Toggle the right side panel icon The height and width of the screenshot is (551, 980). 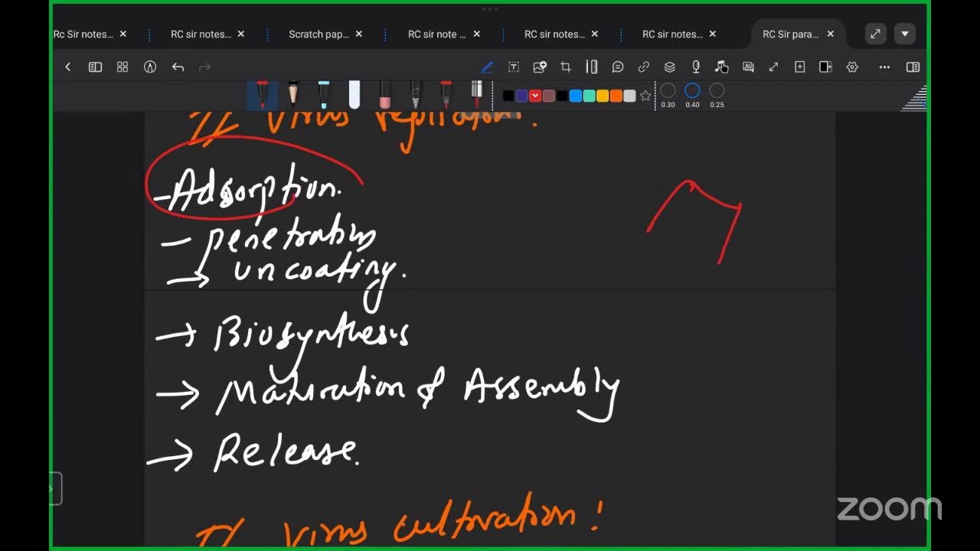(913, 67)
